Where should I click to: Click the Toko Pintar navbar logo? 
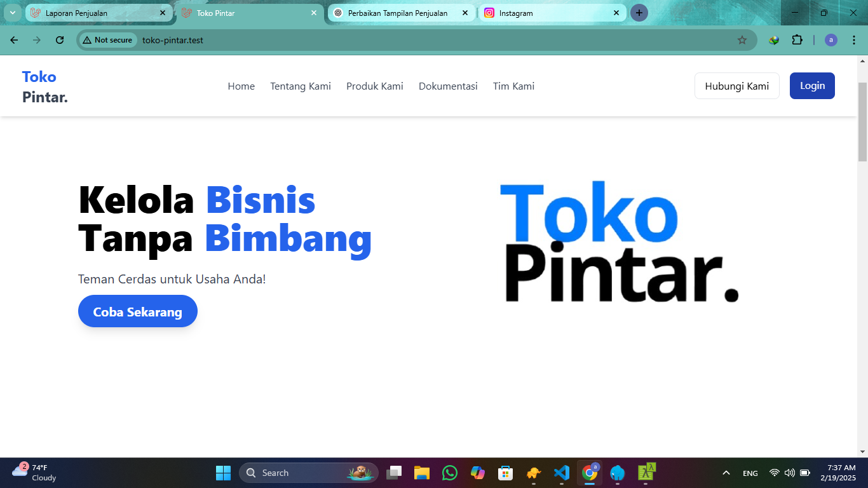45,87
